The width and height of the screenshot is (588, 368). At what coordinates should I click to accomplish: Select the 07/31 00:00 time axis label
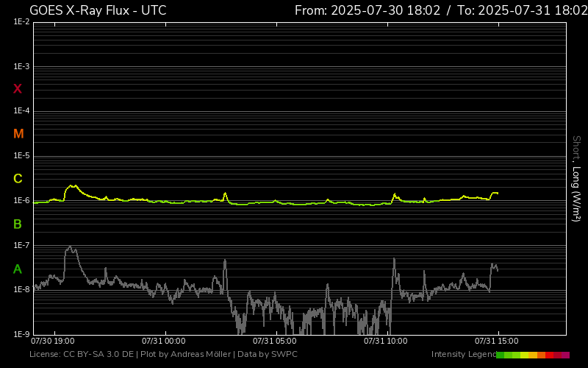[x=164, y=341]
